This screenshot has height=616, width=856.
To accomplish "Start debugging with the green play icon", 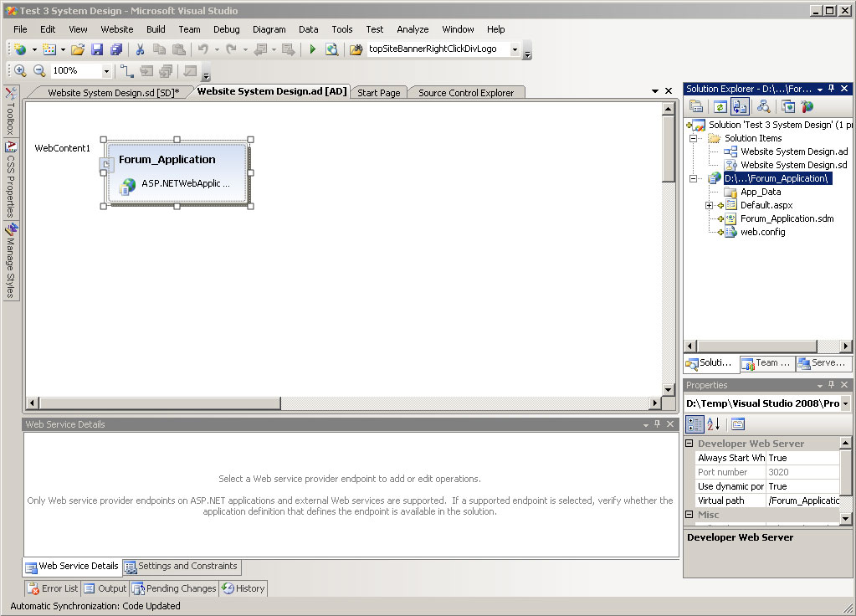I will click(312, 49).
